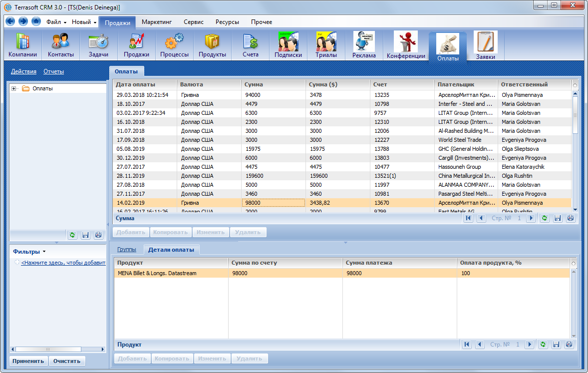Print the Детали оплаты grid
The width and height of the screenshot is (588, 373).
[569, 345]
